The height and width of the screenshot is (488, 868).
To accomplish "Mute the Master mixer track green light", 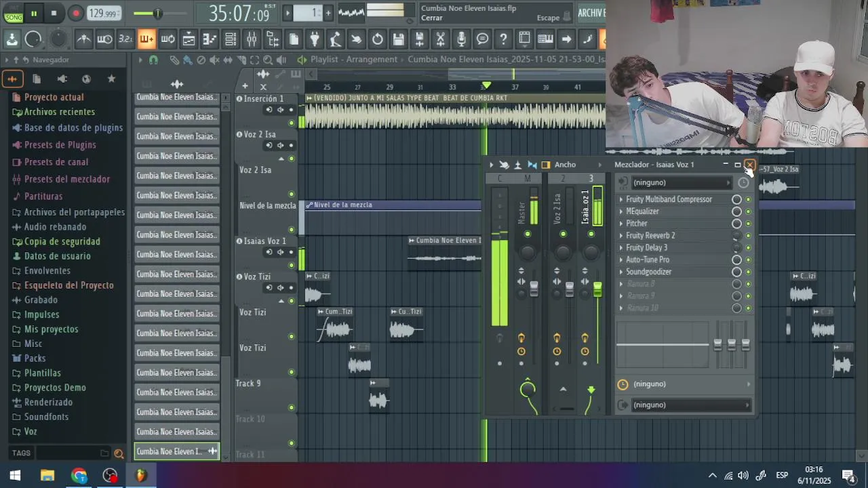I will coord(528,234).
